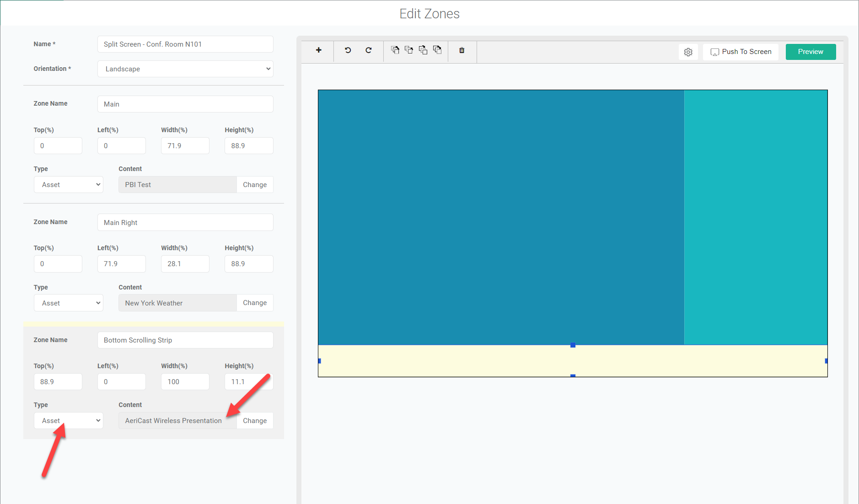
Task: Select the teal Main Right zone on canvas
Action: tap(756, 217)
